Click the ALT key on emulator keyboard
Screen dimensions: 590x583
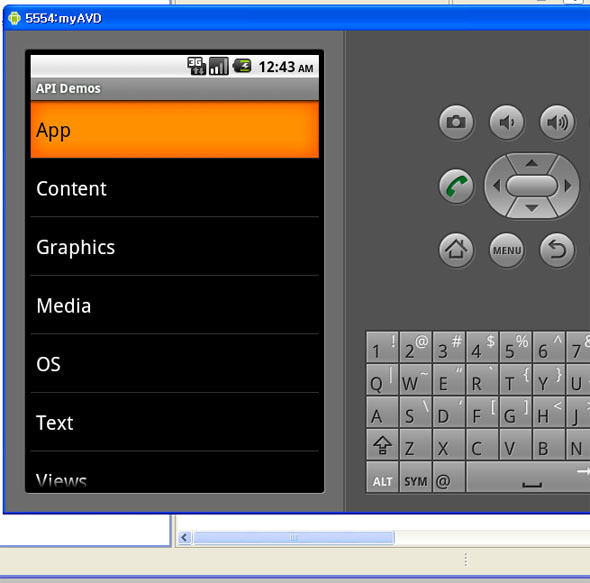[382, 477]
